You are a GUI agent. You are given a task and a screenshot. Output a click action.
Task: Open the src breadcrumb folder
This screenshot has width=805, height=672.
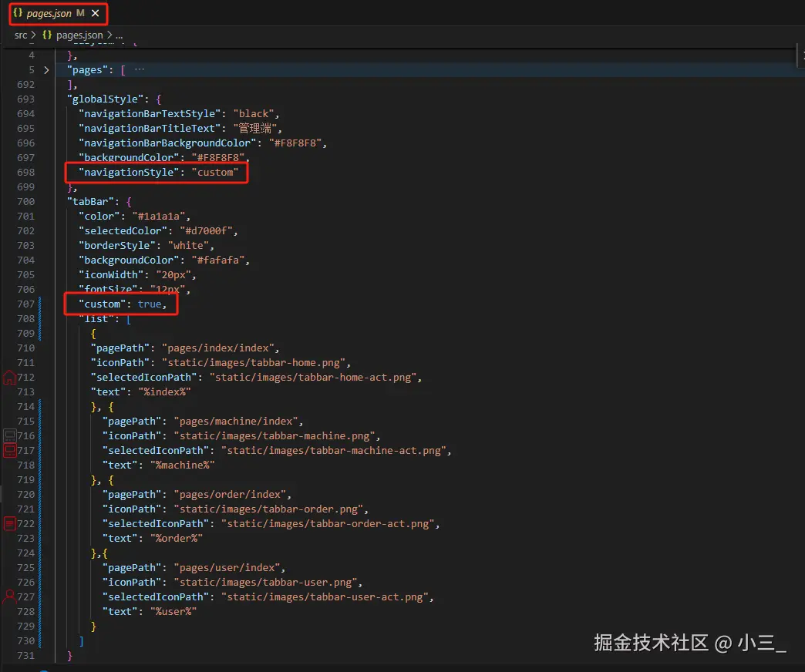(x=21, y=35)
